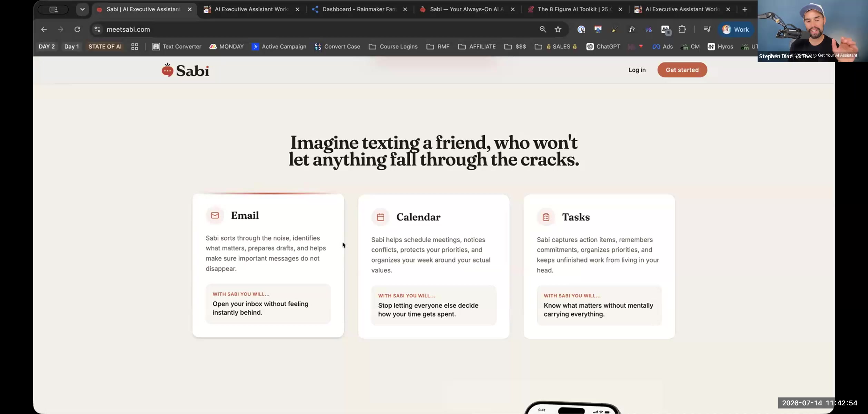
Task: Open the media controls music-note icon
Action: tap(707, 29)
